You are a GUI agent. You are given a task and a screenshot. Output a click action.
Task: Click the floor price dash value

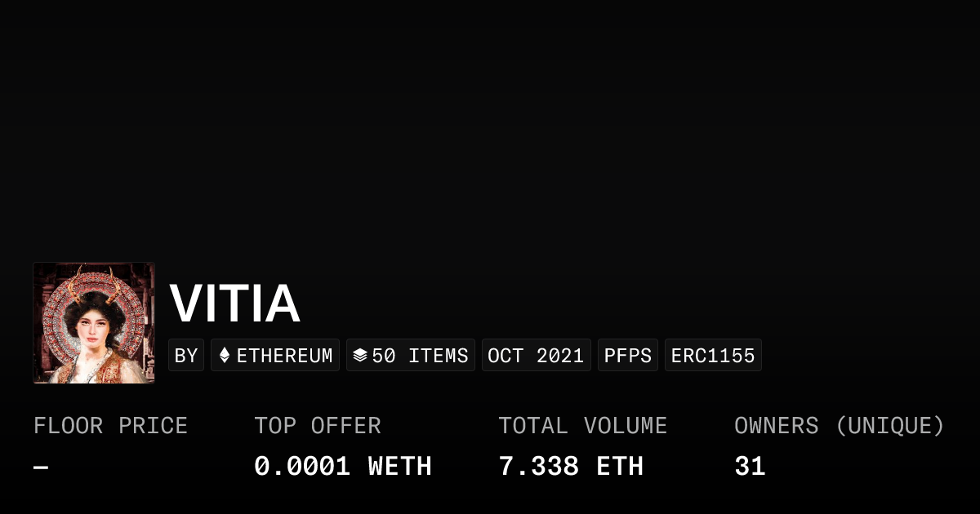41,467
